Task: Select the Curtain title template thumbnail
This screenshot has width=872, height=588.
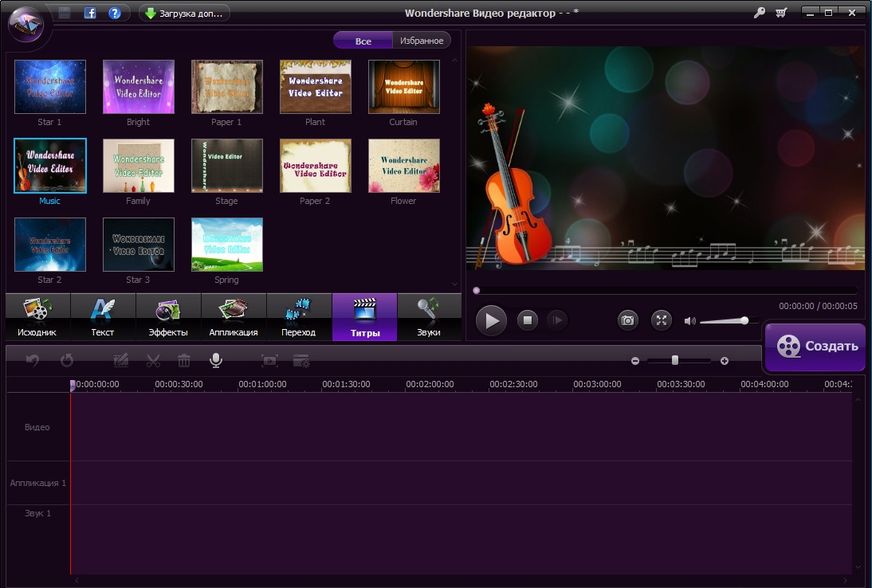Action: (403, 87)
